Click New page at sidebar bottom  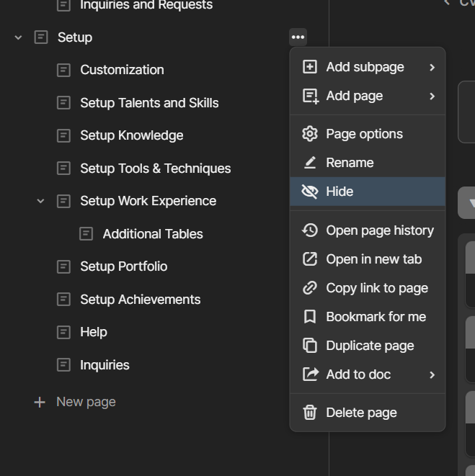(85, 402)
